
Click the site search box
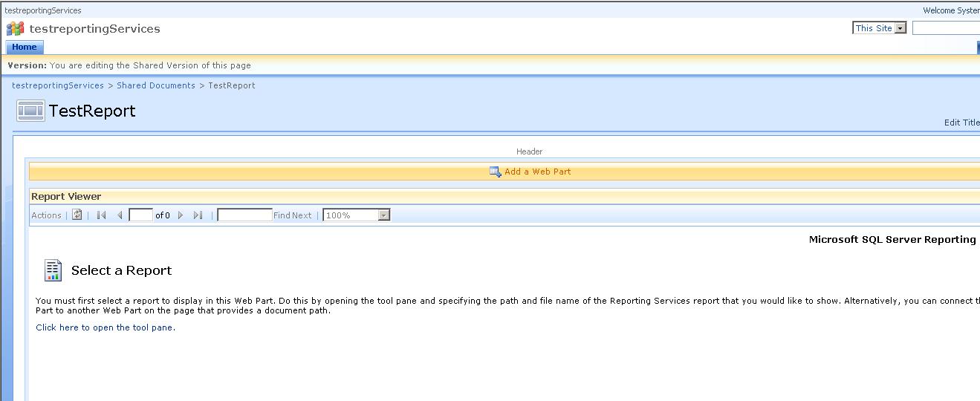[x=946, y=28]
